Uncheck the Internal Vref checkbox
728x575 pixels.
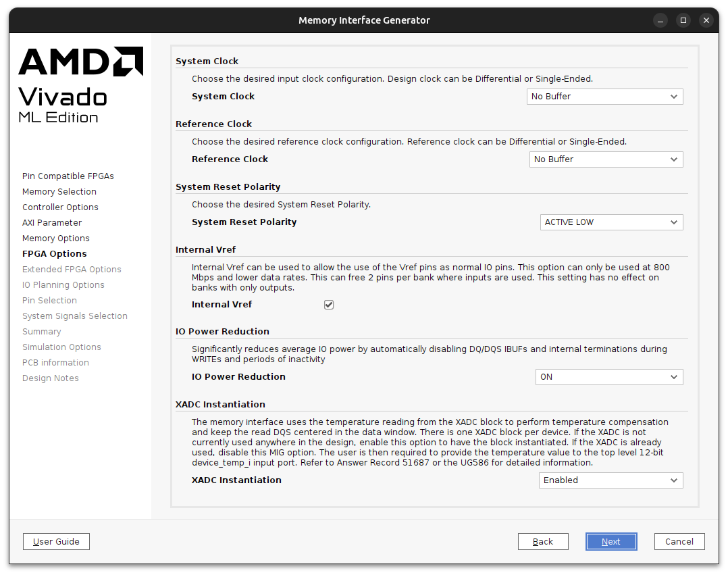(329, 305)
